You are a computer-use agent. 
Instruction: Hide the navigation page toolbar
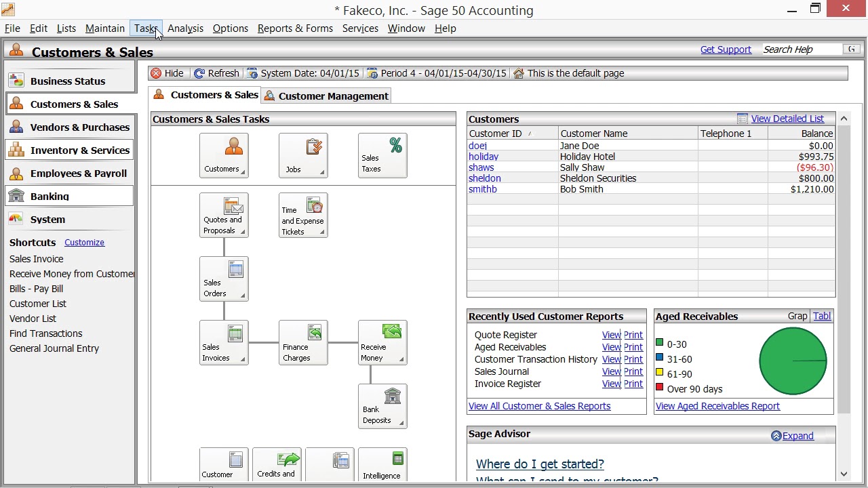167,73
